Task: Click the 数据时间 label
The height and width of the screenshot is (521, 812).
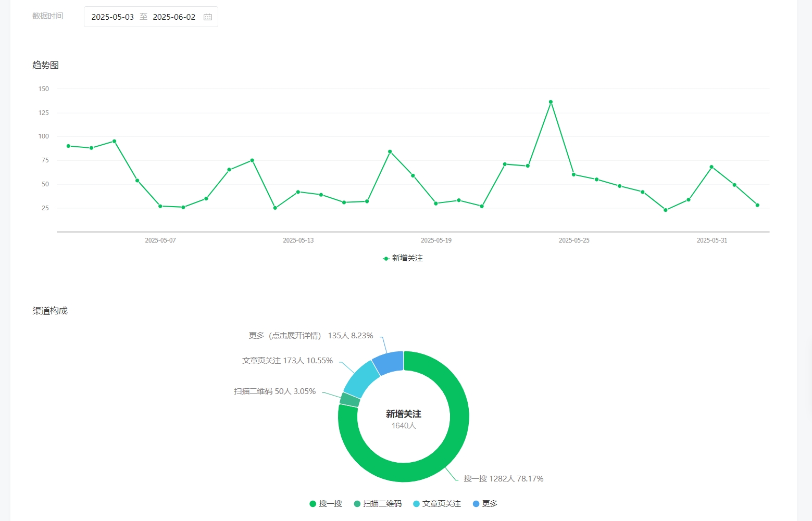Action: (48, 16)
